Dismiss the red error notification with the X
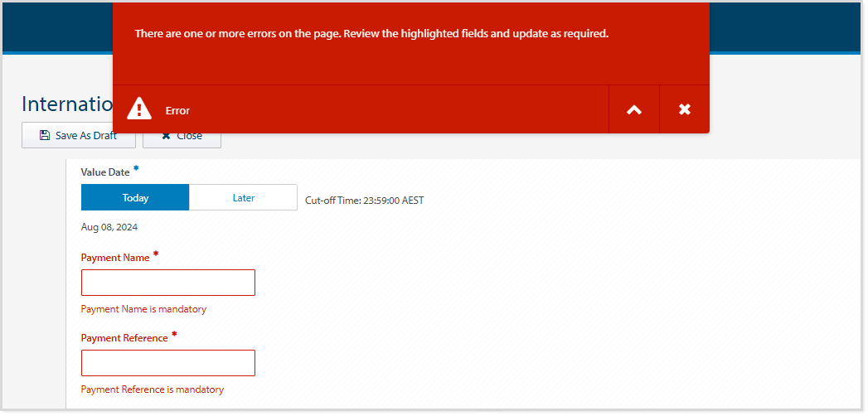The width and height of the screenshot is (868, 416). point(685,109)
